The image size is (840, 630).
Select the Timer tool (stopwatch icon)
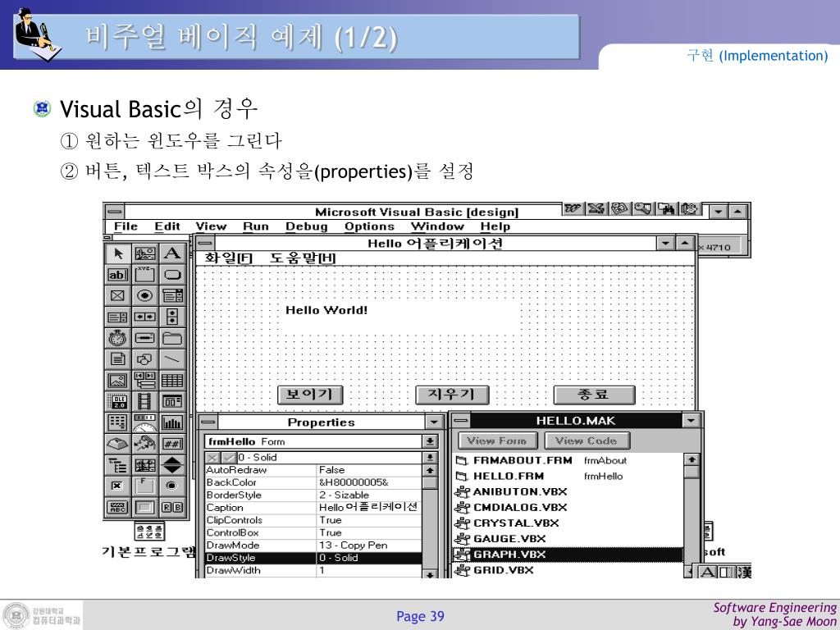click(118, 338)
